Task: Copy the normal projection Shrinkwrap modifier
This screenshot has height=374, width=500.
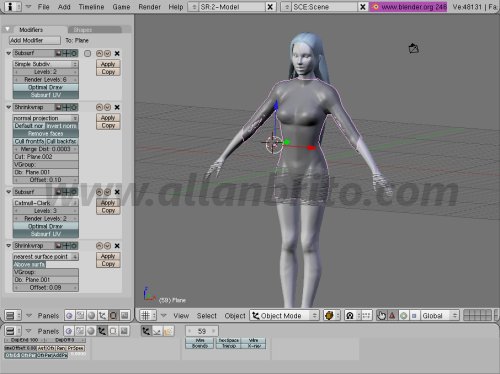Action: [x=108, y=126]
